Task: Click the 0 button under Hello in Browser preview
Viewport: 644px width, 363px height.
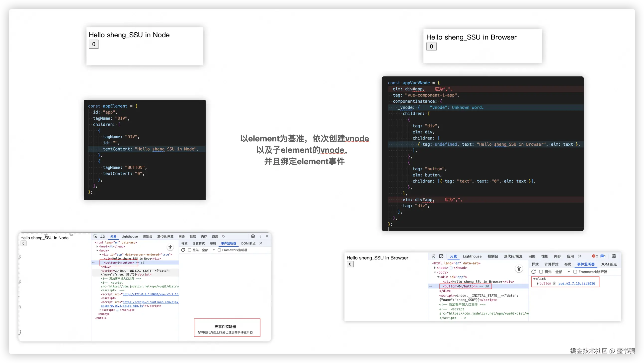Action: [431, 47]
